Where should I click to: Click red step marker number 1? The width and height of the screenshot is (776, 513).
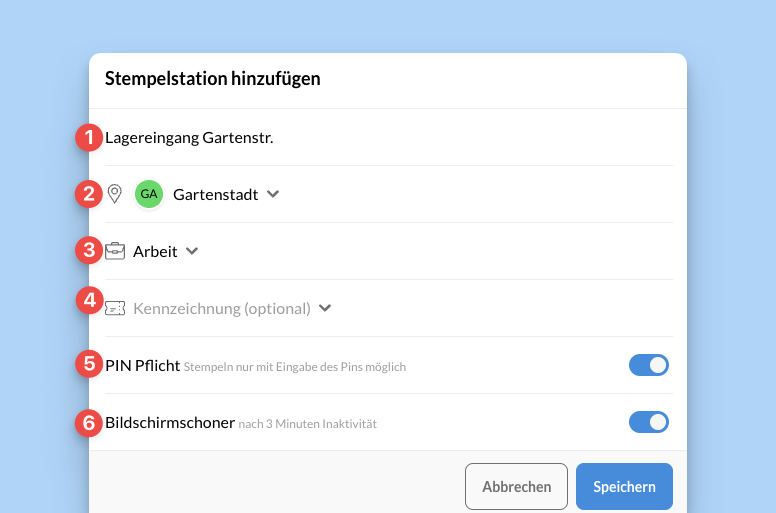click(89, 138)
